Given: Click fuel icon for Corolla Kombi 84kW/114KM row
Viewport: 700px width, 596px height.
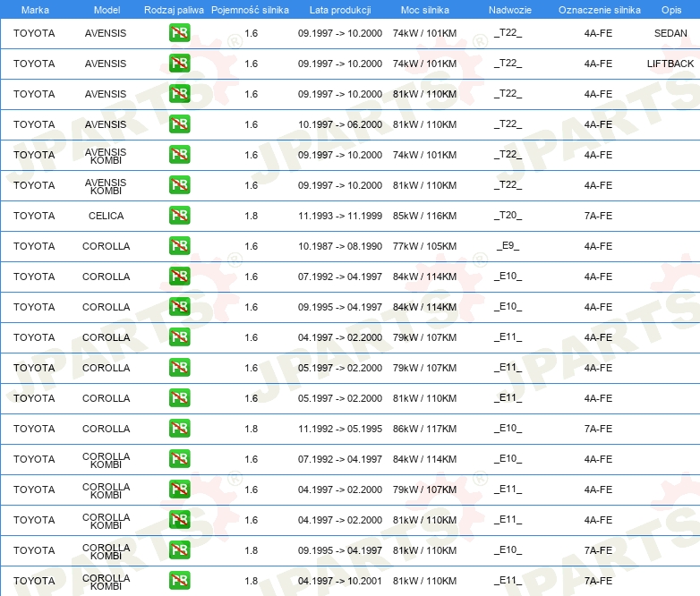Looking at the screenshot, I should pyautogui.click(x=179, y=458).
